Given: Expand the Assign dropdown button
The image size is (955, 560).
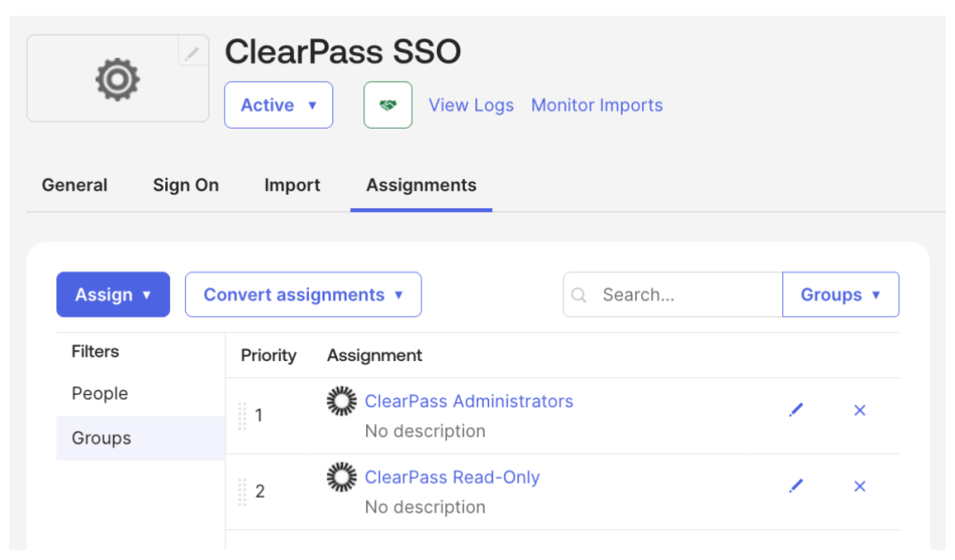Looking at the screenshot, I should point(113,295).
